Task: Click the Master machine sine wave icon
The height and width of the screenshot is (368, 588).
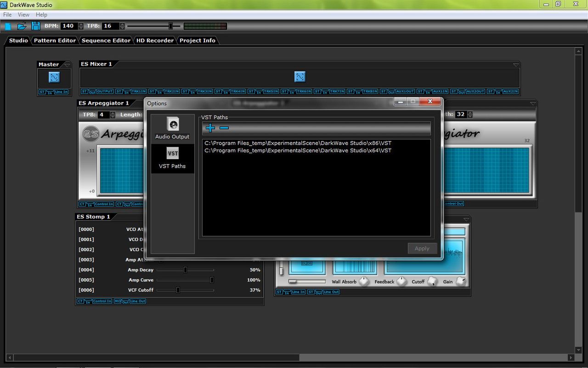Action: pyautogui.click(x=54, y=77)
